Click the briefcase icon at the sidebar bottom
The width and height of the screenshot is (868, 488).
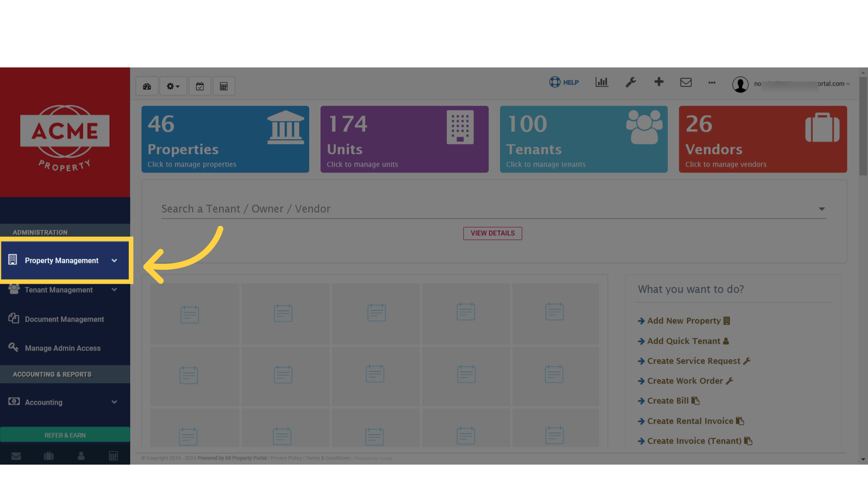(49, 456)
